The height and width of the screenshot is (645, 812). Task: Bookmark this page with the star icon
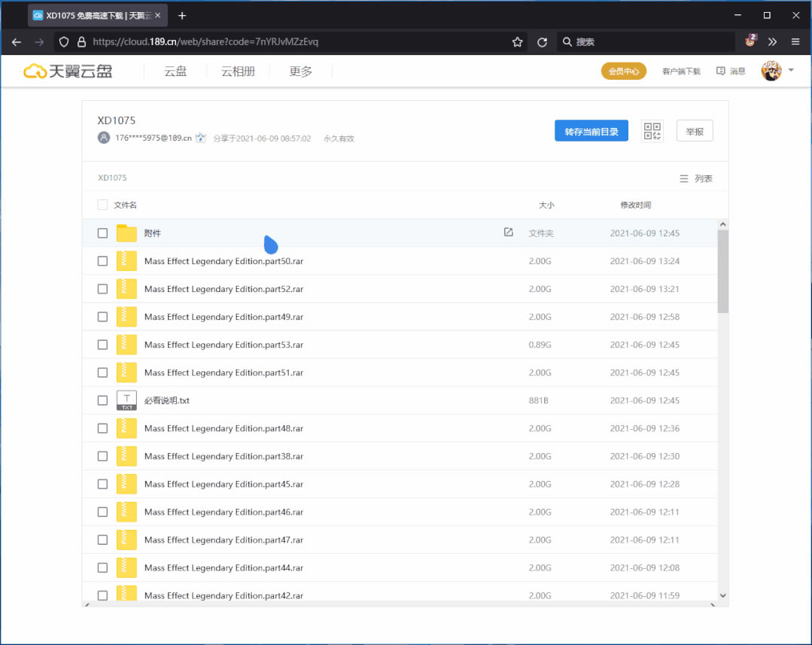[517, 42]
